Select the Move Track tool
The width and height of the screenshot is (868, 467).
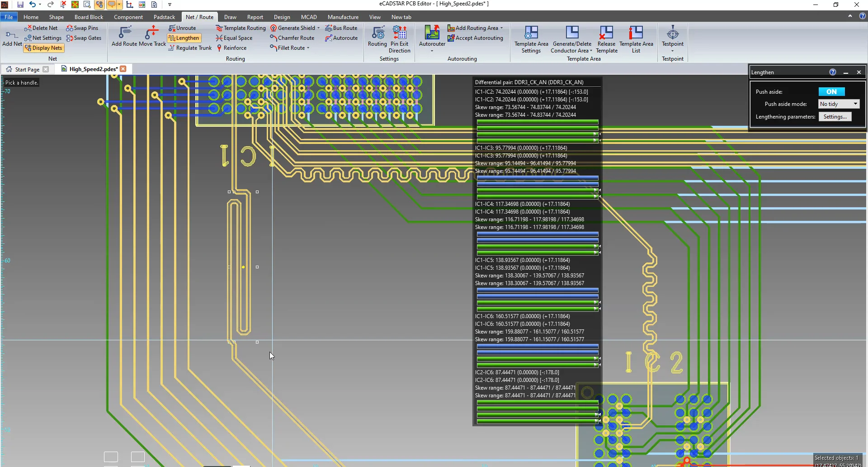pyautogui.click(x=152, y=36)
